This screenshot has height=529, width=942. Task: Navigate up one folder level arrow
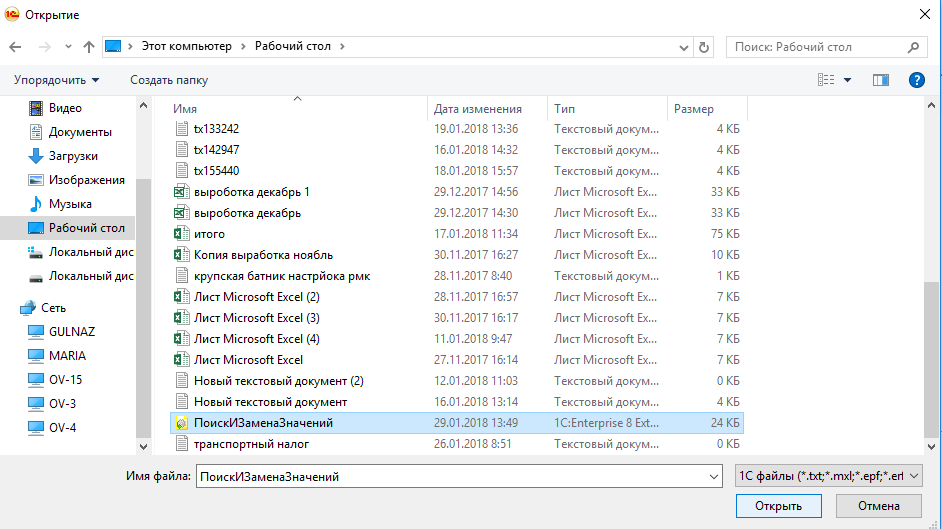point(89,47)
